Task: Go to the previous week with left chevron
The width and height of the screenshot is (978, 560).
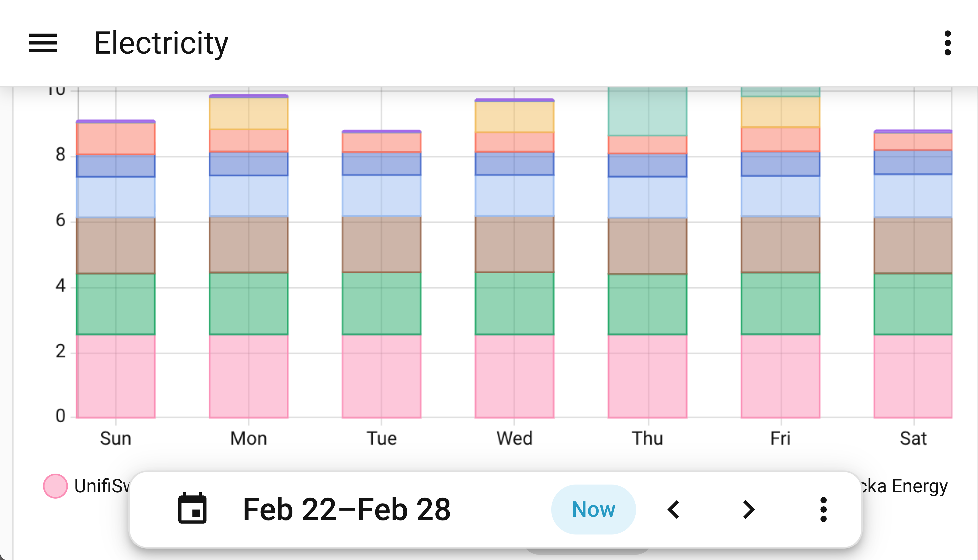Action: (673, 509)
